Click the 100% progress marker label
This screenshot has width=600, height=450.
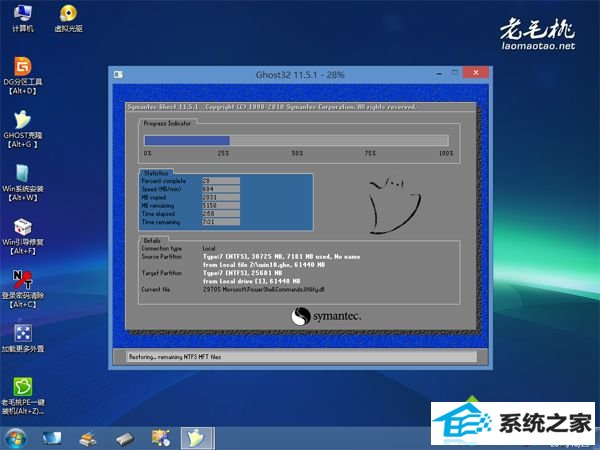446,153
